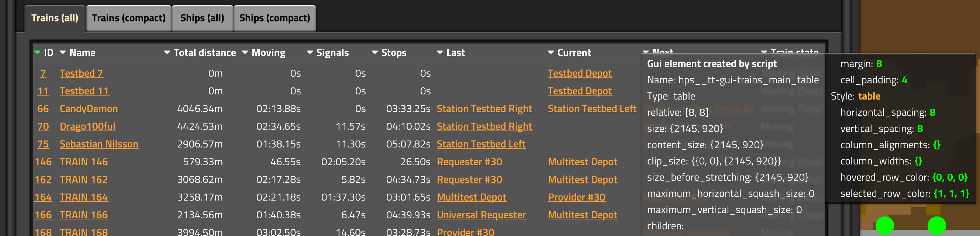The image size is (980, 236).
Task: Select the Testbed 7 train name
Action: [x=82, y=73]
